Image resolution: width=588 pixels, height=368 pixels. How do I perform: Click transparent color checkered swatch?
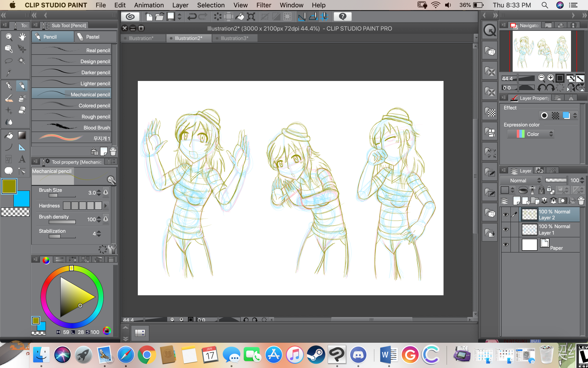(15, 212)
